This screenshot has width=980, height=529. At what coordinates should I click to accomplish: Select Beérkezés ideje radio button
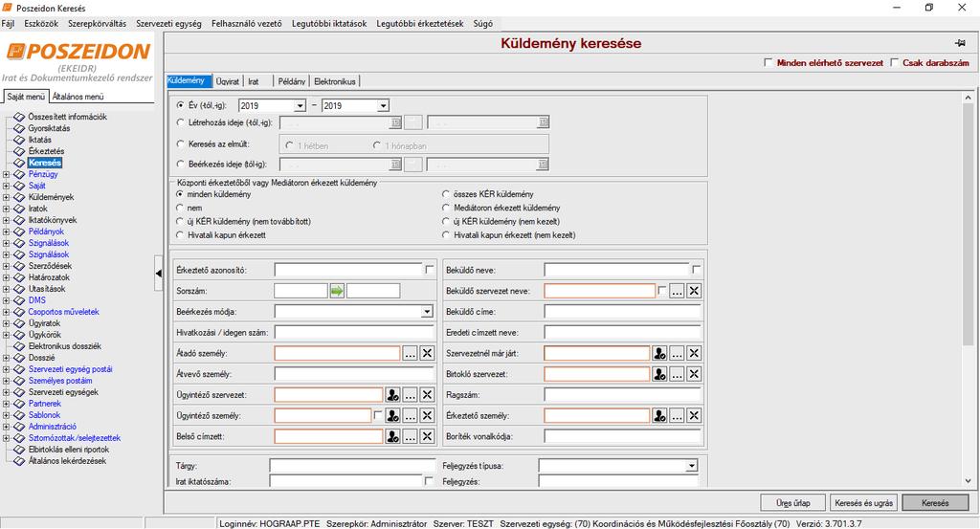click(x=181, y=164)
